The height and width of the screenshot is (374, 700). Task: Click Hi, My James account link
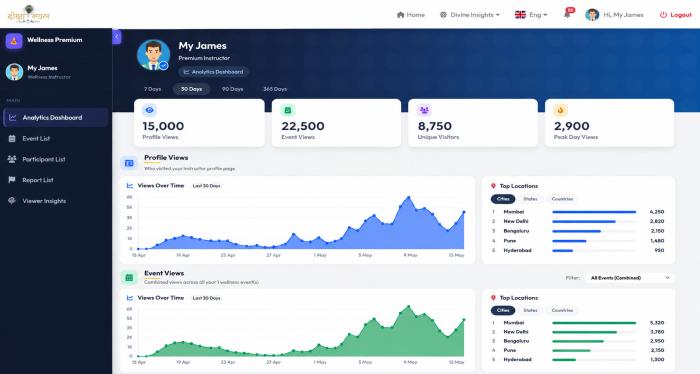pyautogui.click(x=623, y=15)
